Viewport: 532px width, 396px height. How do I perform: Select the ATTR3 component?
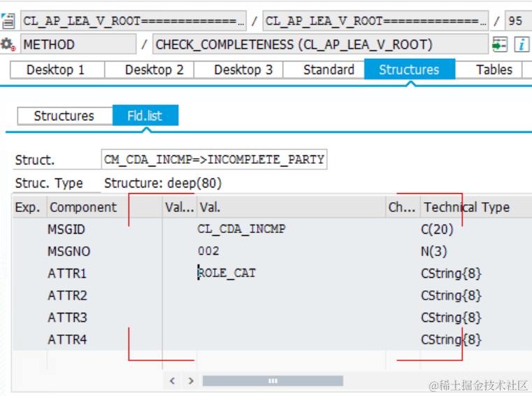click(67, 318)
